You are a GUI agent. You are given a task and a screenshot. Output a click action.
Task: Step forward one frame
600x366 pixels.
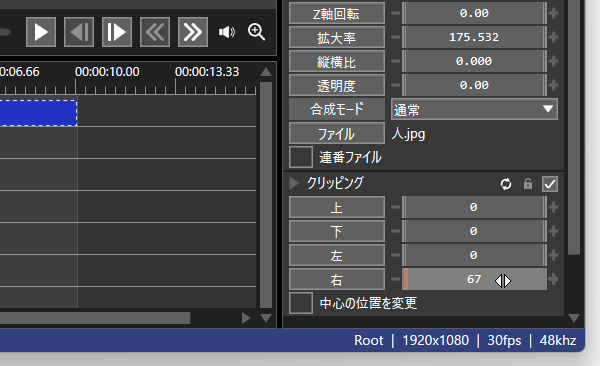pyautogui.click(x=117, y=32)
